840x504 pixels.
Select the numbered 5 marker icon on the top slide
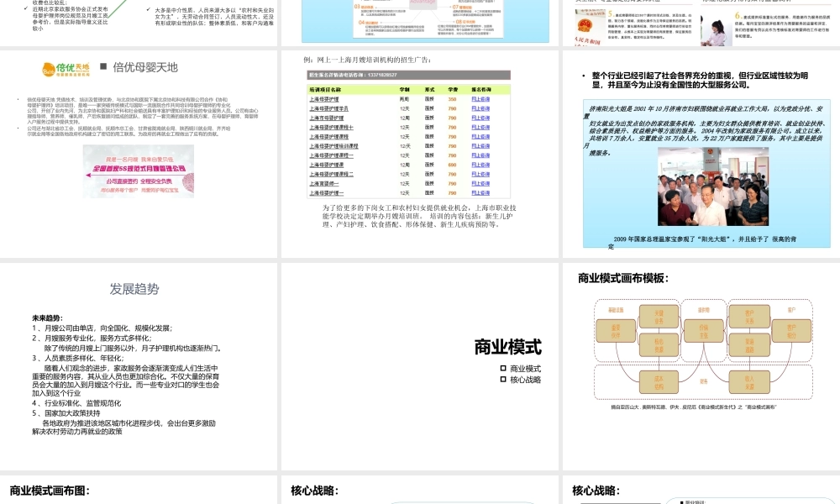click(611, 16)
